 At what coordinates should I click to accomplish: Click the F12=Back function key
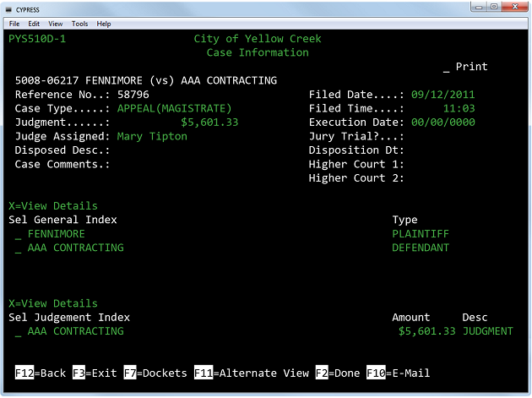coord(41,373)
